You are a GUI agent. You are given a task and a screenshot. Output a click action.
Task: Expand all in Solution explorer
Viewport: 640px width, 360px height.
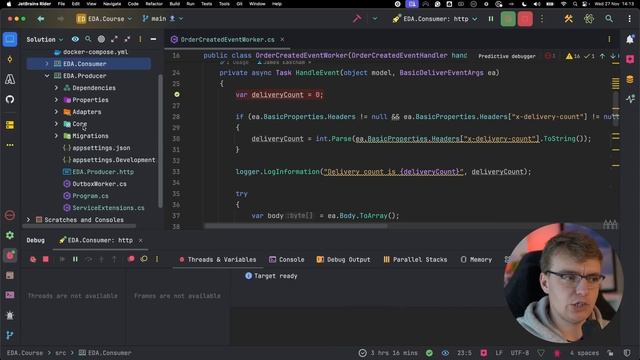tap(114, 39)
